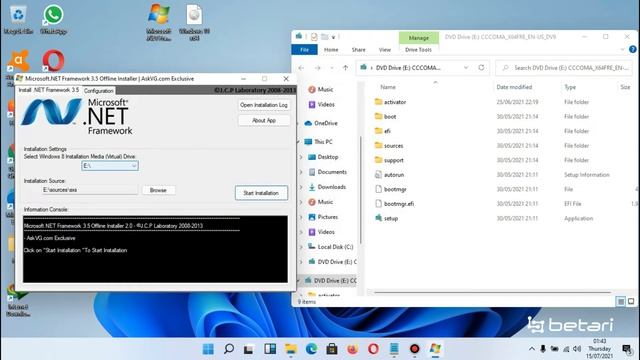This screenshot has width=640, height=360.
Task: Click the Search DVD Drive box
Action: [x=564, y=68]
